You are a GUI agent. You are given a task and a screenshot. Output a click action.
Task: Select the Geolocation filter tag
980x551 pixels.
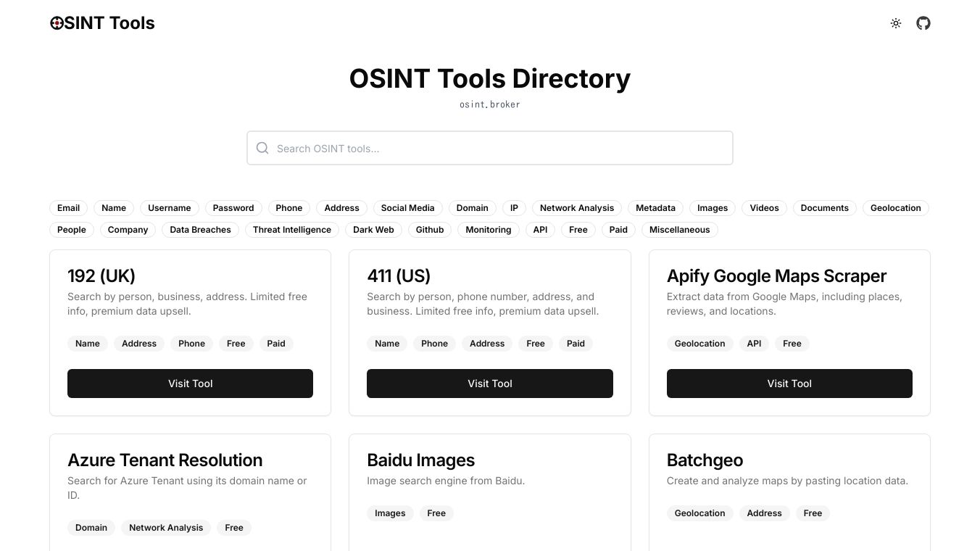tap(896, 208)
